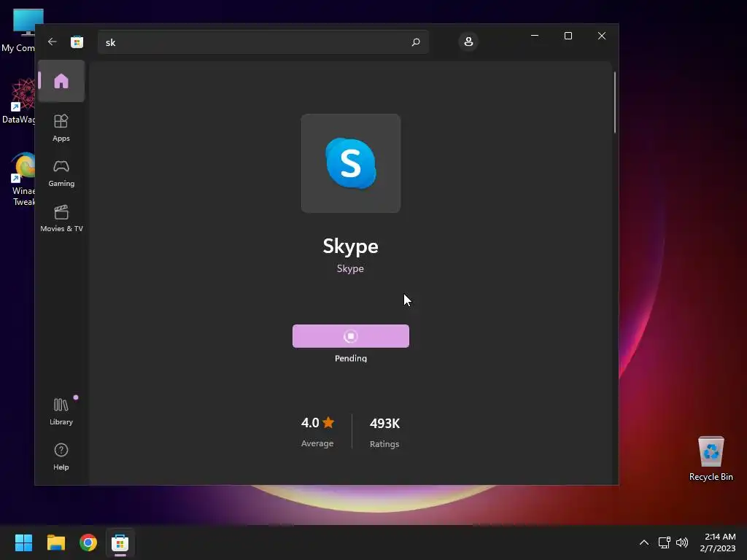Screen dimensions: 747x560
Task: Stop the pending Skype install
Action: pos(351,336)
